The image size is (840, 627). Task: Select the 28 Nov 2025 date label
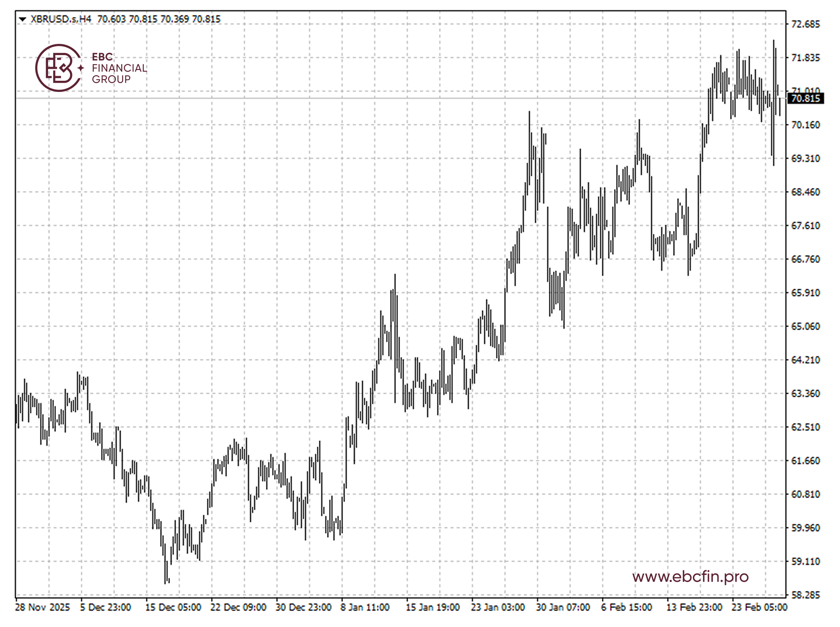coord(42,607)
